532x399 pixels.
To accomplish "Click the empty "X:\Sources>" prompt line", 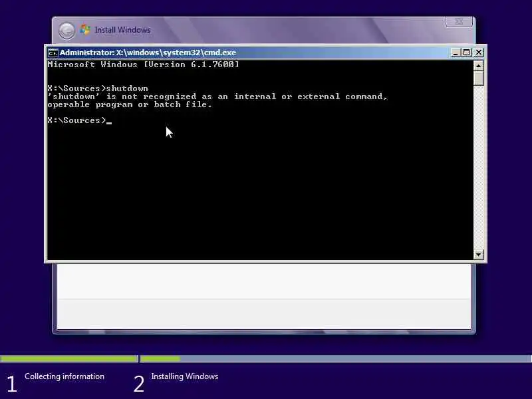I will [79, 120].
